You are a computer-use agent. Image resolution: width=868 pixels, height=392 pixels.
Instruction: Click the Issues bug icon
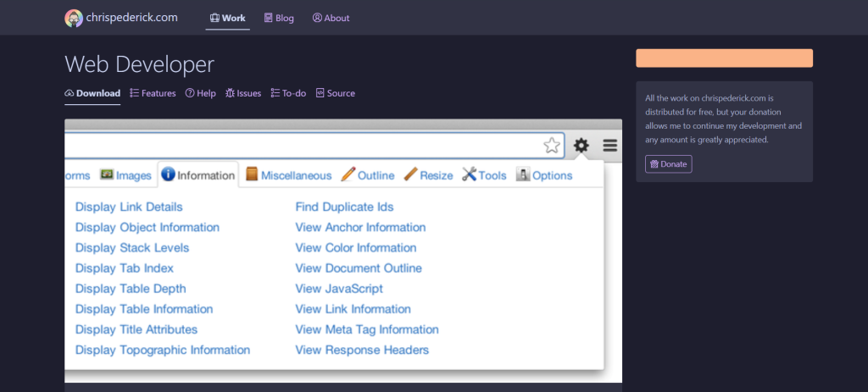click(x=230, y=93)
